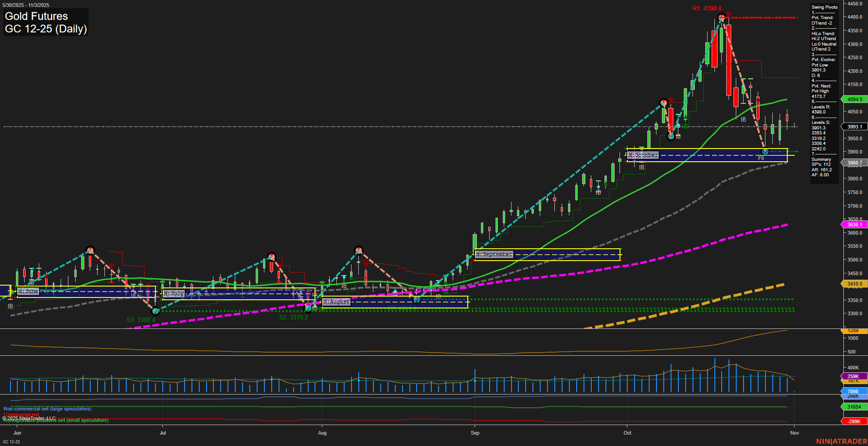Click the Swing Pivots panel header
The image size is (868, 446).
tap(823, 7)
